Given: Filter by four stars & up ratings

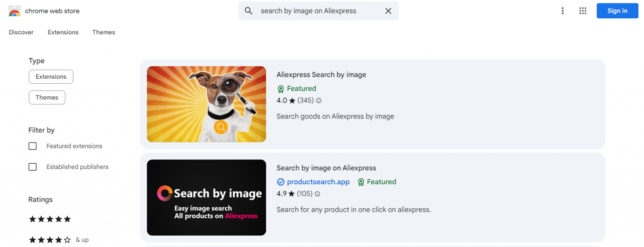Looking at the screenshot, I should click(59, 240).
